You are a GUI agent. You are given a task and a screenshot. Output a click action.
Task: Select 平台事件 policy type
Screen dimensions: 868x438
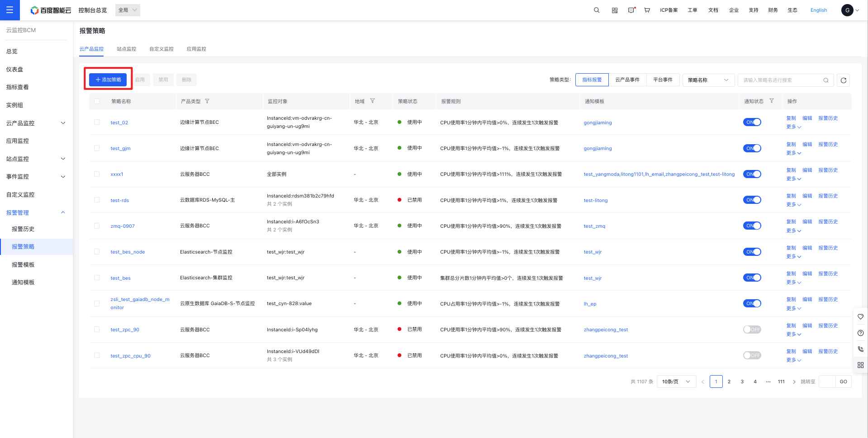(x=663, y=80)
